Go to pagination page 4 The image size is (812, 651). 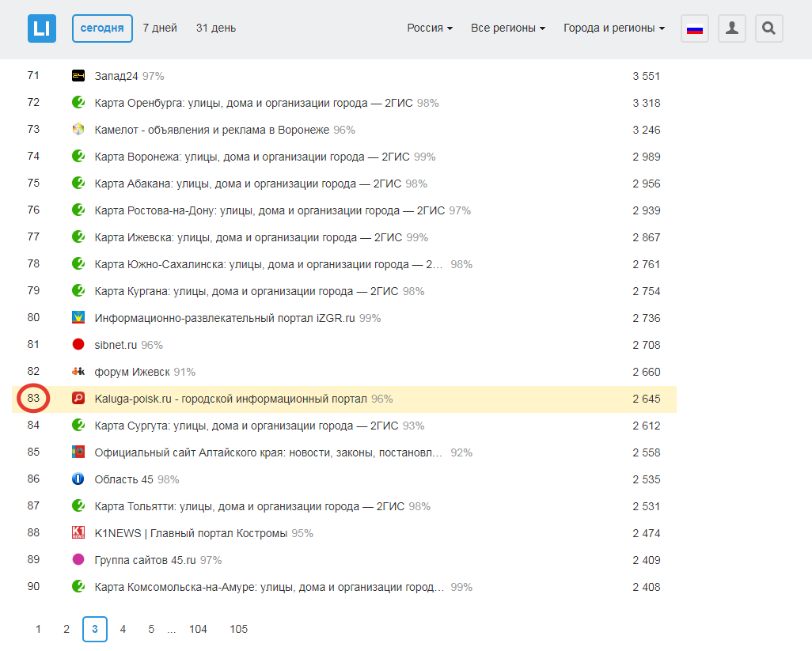tap(123, 629)
